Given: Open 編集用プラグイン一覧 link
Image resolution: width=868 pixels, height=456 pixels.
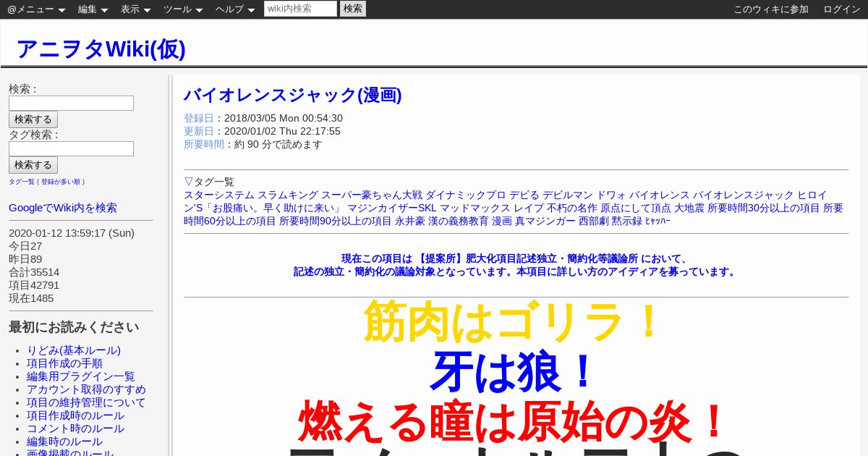Looking at the screenshot, I should (x=81, y=376).
